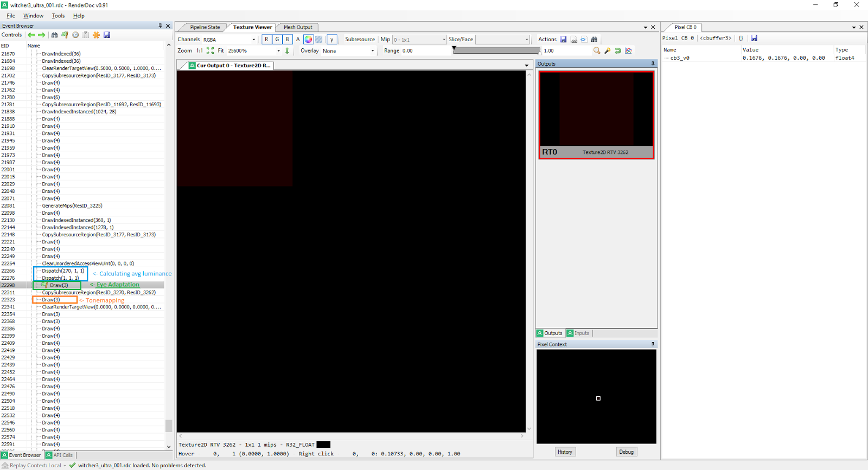Open the Tools menu
868x470 pixels.
pyautogui.click(x=58, y=16)
